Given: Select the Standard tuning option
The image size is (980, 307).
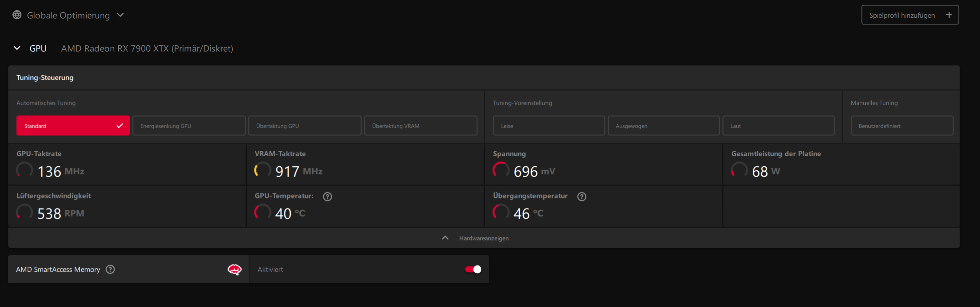Looking at the screenshot, I should 73,126.
